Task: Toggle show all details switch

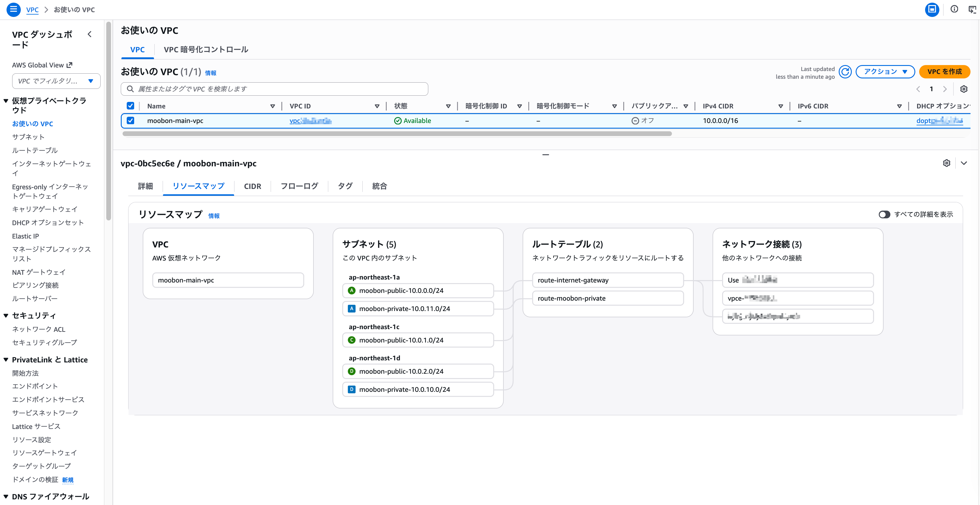Action: tap(884, 214)
